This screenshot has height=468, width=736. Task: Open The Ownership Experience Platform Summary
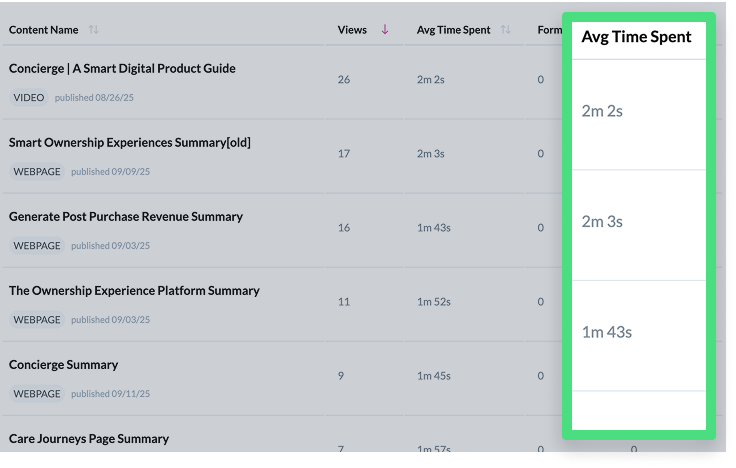click(x=134, y=290)
